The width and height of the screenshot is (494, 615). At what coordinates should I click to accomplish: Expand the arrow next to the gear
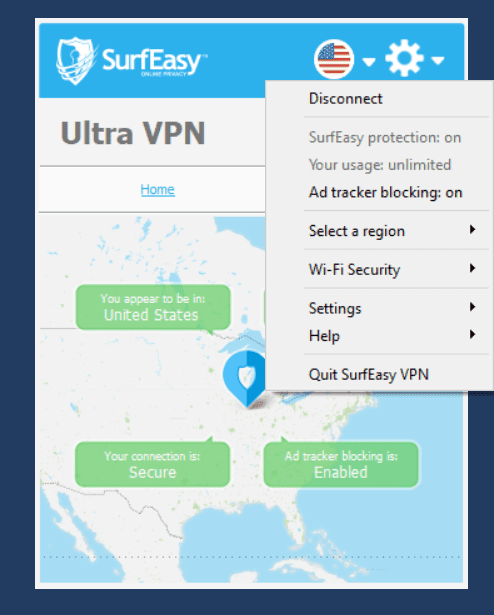(438, 60)
